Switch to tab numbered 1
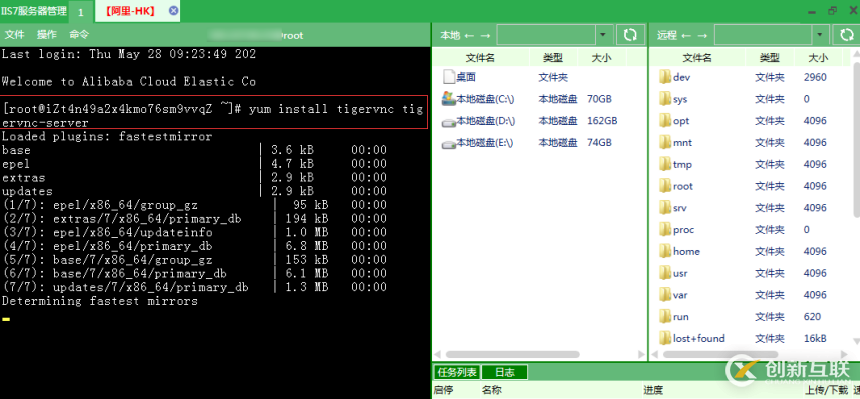 pos(81,12)
